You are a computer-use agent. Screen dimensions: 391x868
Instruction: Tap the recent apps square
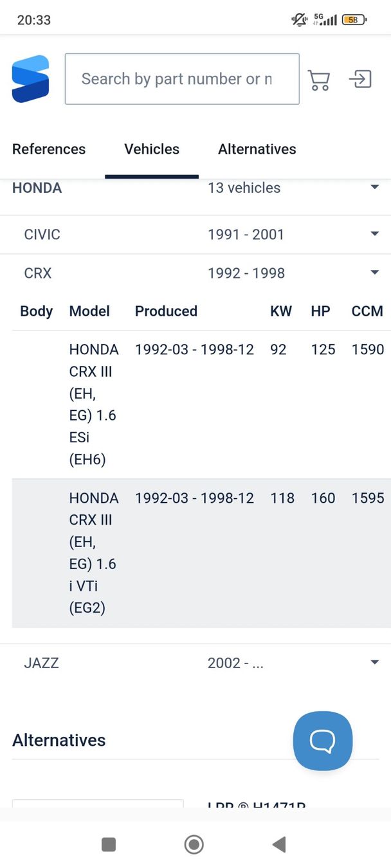(x=109, y=844)
